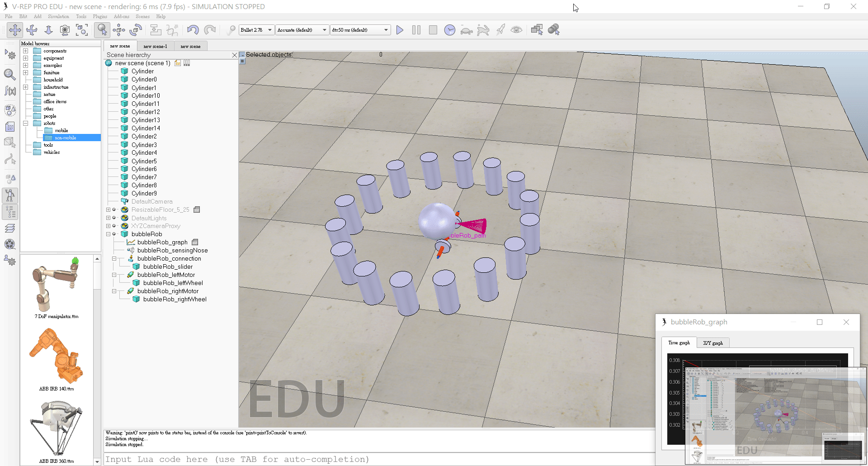Expand the furniture folder

[26, 72]
